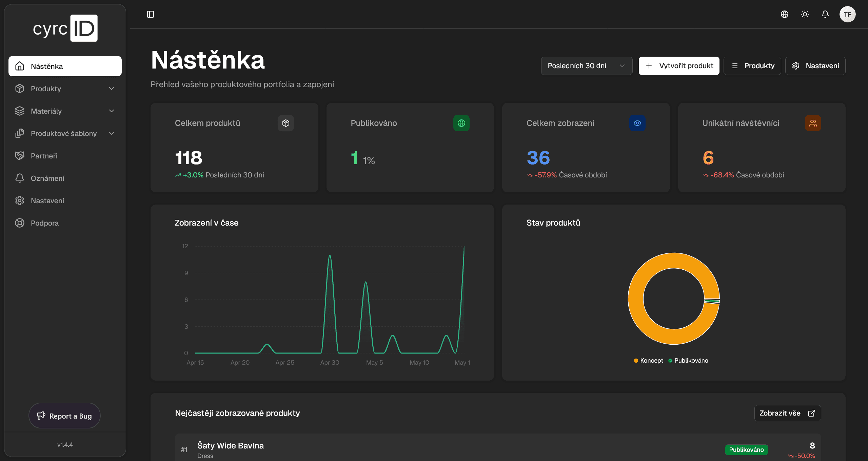Select Šaty Wide Bavlna product row
Image resolution: width=868 pixels, height=461 pixels.
click(498, 448)
